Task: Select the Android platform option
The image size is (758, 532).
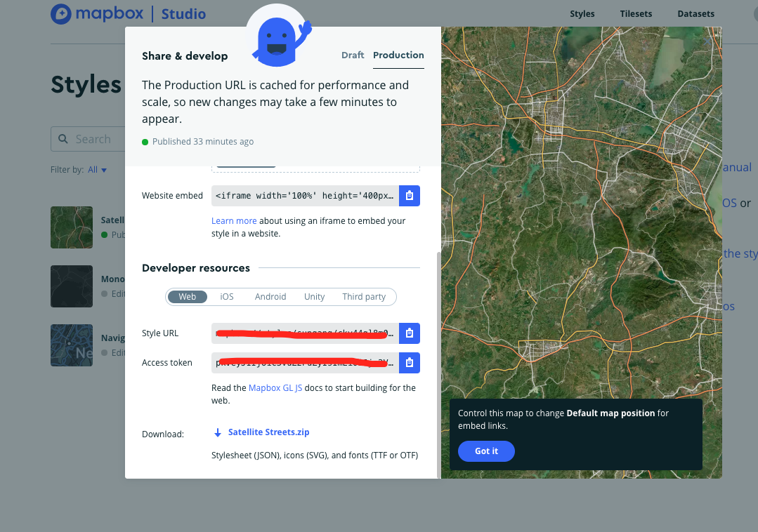Action: tap(270, 296)
